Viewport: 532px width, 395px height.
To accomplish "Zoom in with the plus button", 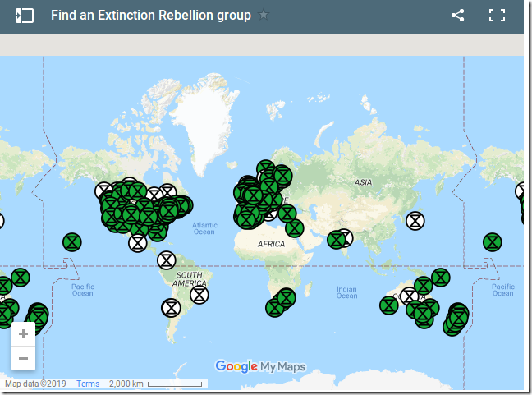I will pos(23,334).
